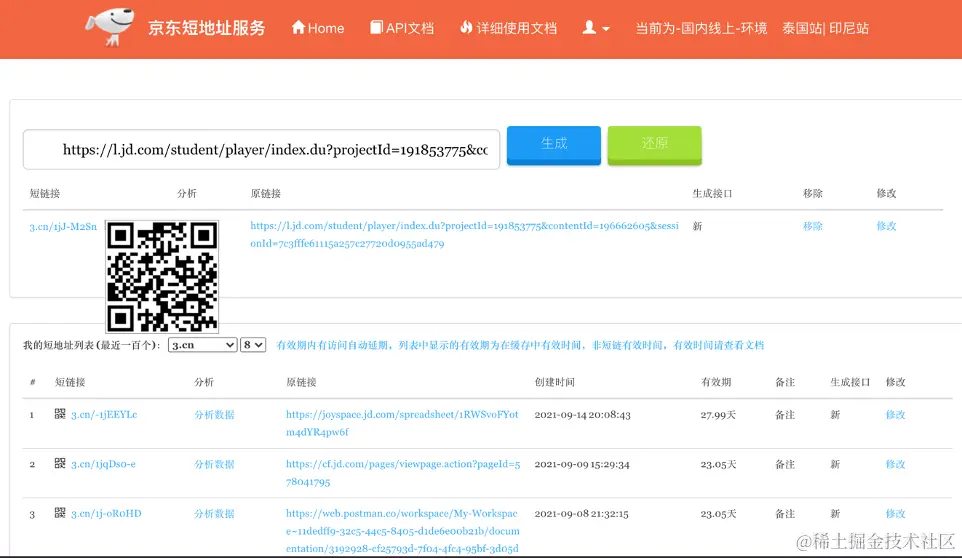Screen dimensions: 962x558
Task: Click the URL input field
Action: [261, 149]
